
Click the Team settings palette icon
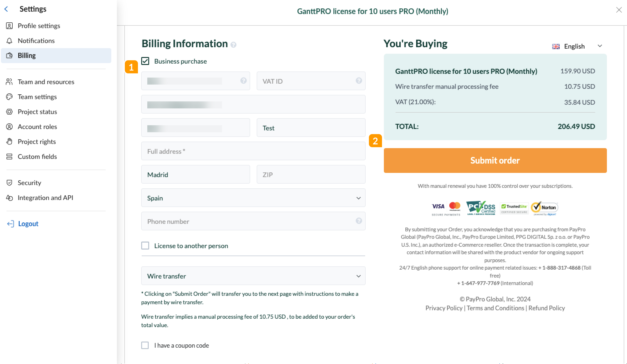[x=9, y=96]
